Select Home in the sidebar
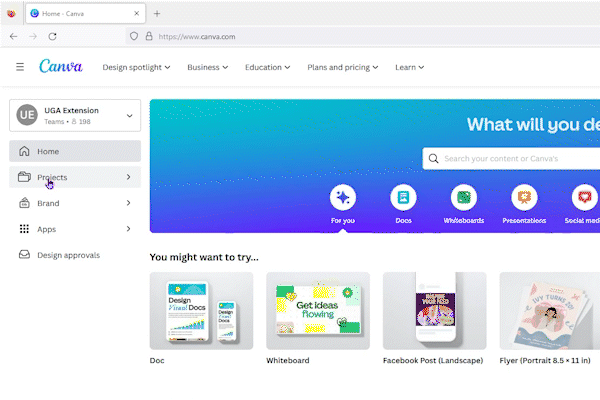 tap(75, 151)
